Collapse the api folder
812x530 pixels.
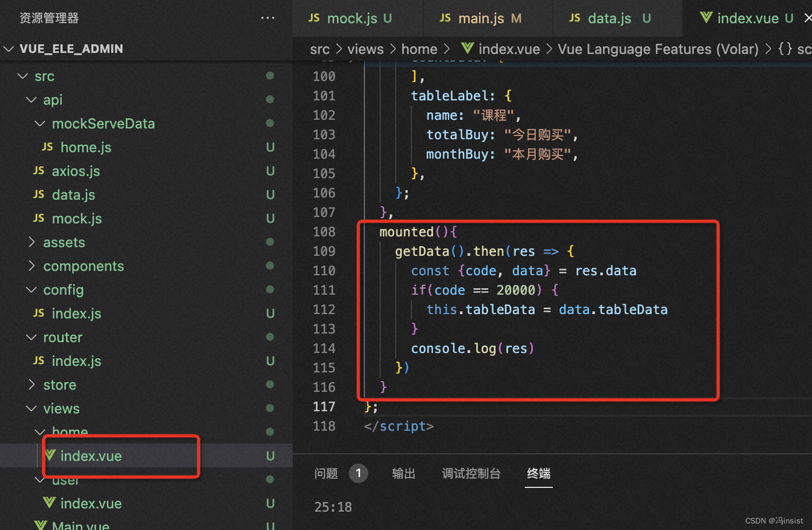click(31, 100)
